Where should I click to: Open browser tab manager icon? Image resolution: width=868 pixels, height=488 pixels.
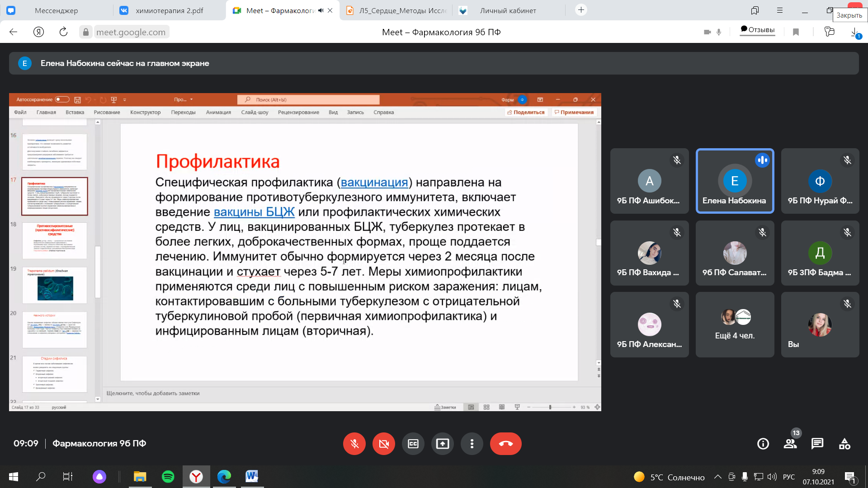[755, 10]
